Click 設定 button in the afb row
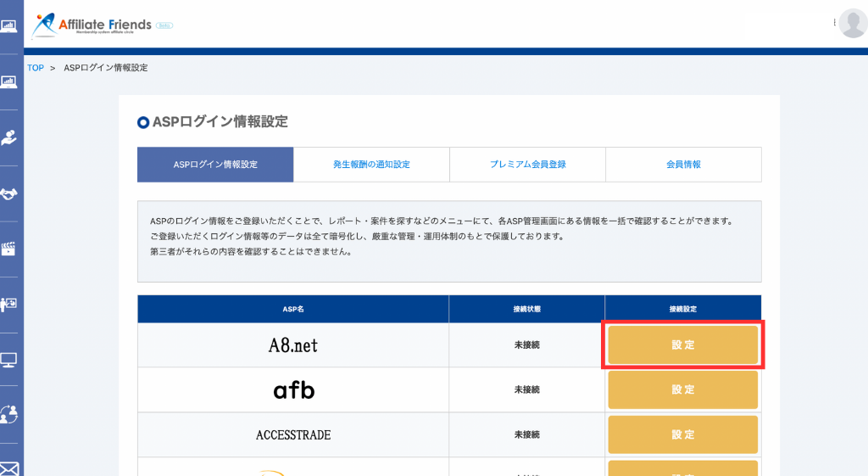 click(683, 389)
